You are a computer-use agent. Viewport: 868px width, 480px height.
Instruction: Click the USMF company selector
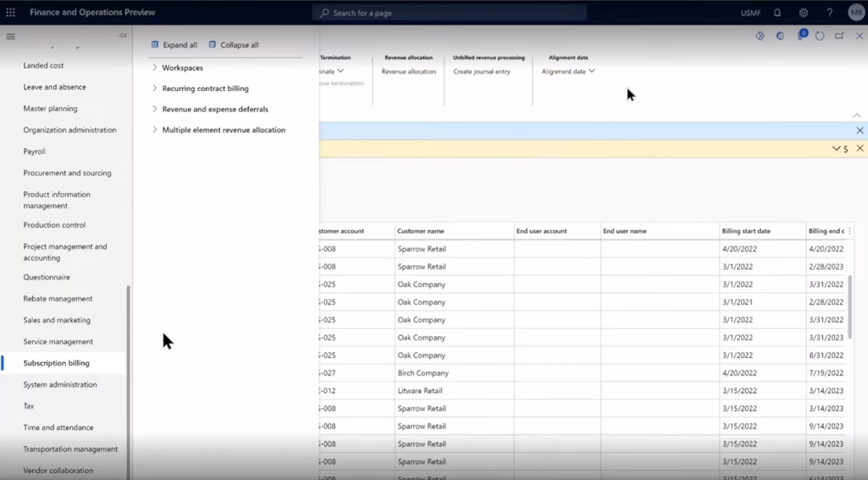(751, 13)
